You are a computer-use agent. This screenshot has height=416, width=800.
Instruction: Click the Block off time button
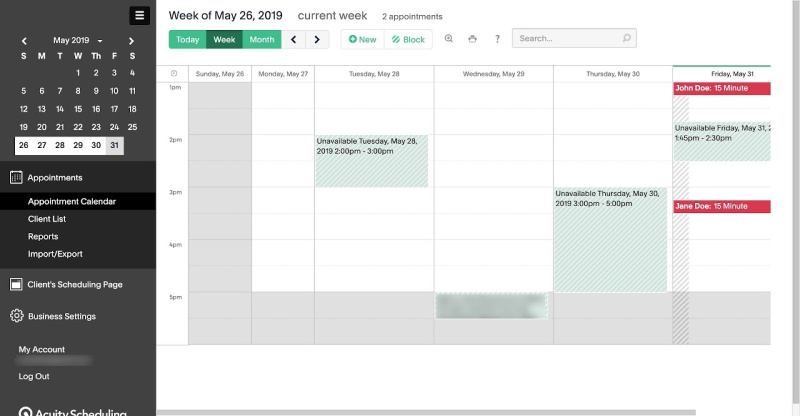coord(408,39)
